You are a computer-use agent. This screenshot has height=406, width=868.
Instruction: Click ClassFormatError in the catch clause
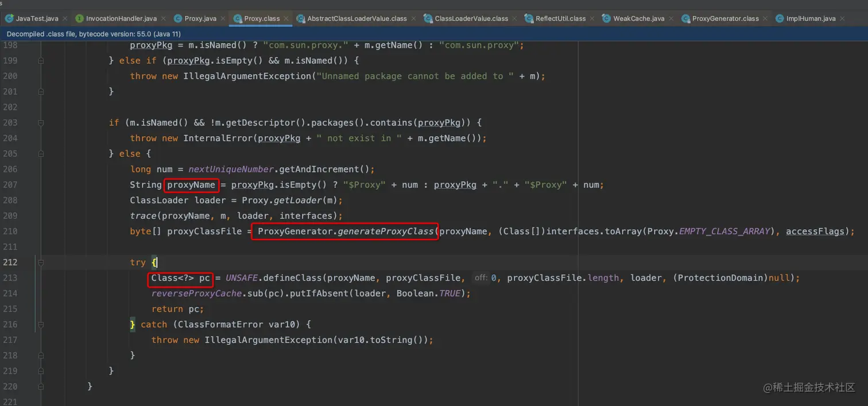220,324
